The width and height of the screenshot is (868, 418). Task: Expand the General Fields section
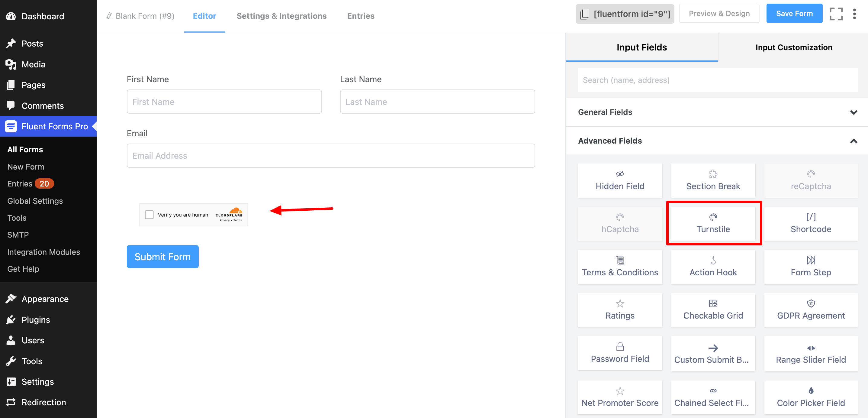coord(716,112)
